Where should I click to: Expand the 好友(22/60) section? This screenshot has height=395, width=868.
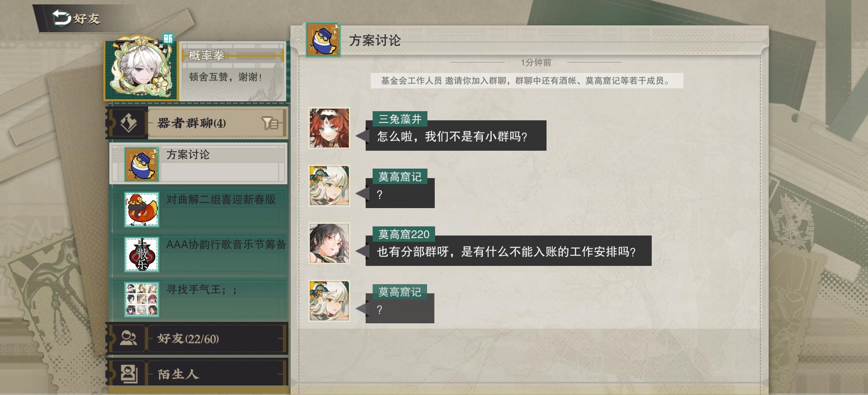click(x=197, y=338)
